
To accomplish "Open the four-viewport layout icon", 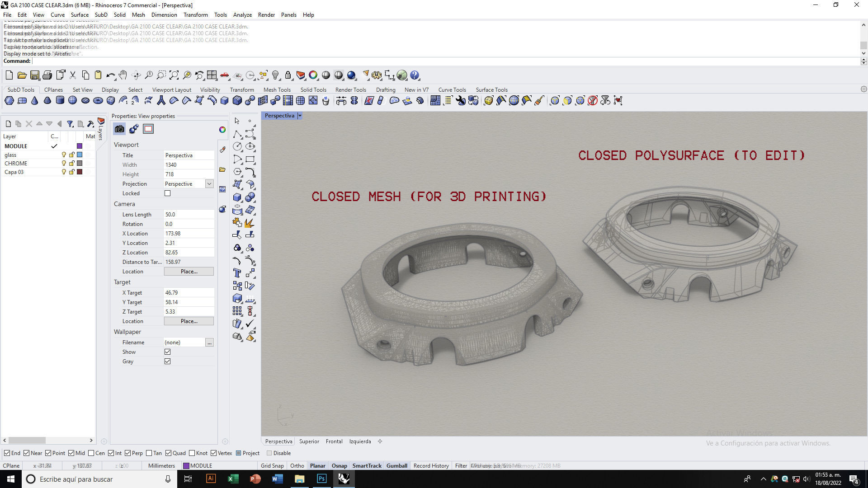I will pyautogui.click(x=212, y=75).
